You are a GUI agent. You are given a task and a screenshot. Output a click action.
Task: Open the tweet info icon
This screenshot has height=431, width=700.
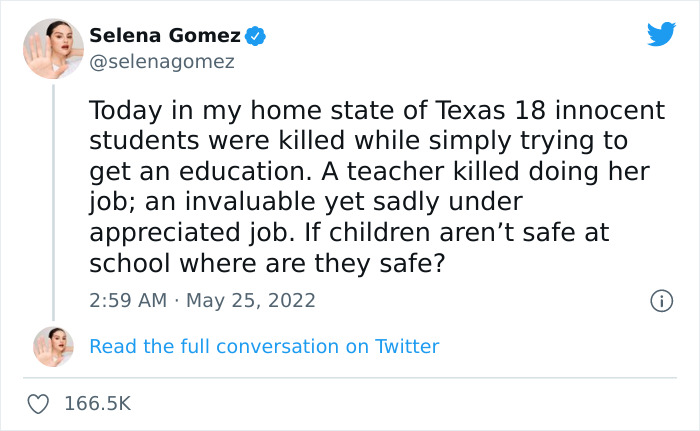click(660, 300)
